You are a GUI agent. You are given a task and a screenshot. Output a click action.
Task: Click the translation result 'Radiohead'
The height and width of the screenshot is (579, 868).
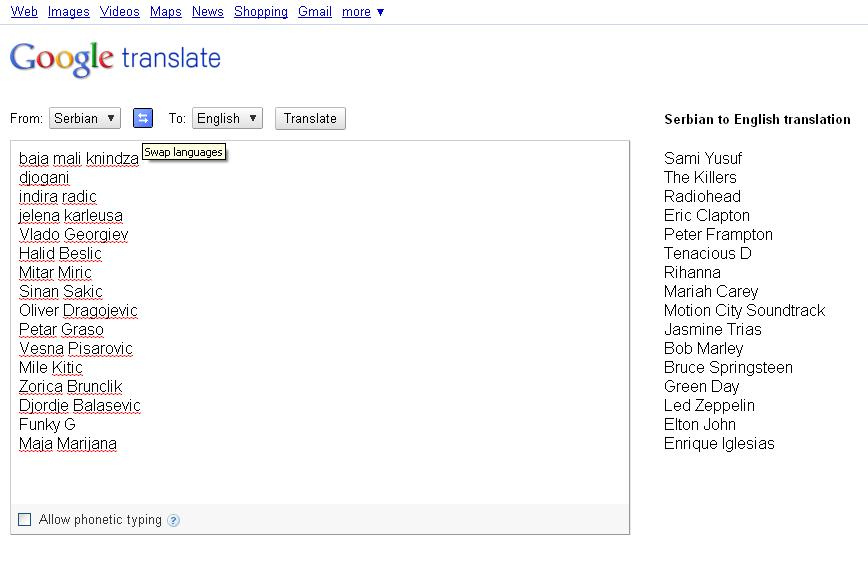pyautogui.click(x=702, y=197)
